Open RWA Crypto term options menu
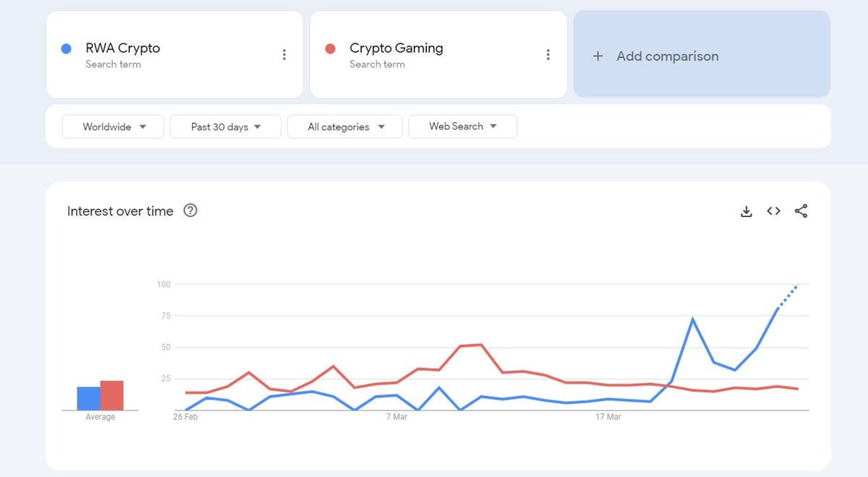The width and height of the screenshot is (868, 477). pos(284,54)
